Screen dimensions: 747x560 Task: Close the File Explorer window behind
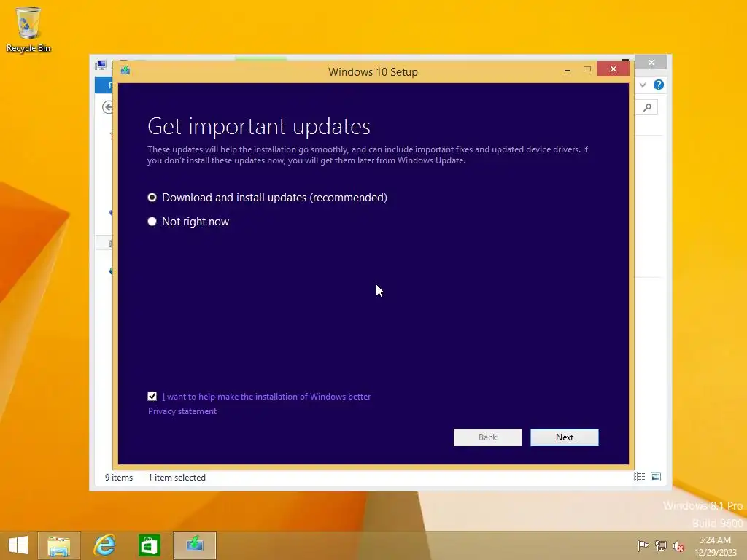click(x=651, y=63)
